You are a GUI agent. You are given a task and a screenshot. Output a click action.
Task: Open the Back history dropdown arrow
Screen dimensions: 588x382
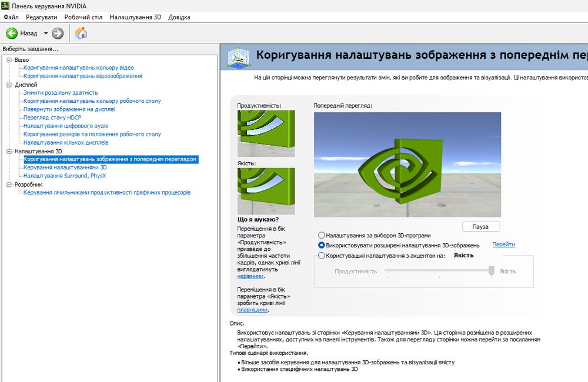(46, 33)
